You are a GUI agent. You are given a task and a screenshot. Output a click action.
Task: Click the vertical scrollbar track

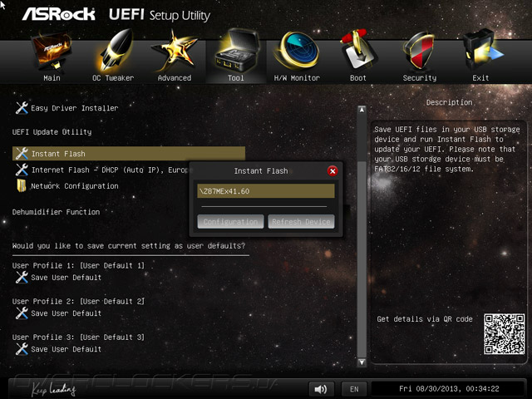click(x=362, y=236)
